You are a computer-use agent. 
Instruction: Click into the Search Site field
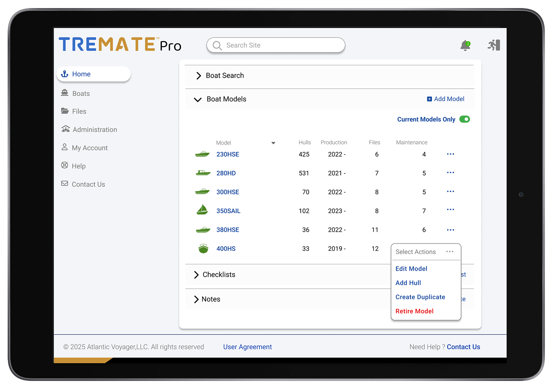(280, 45)
